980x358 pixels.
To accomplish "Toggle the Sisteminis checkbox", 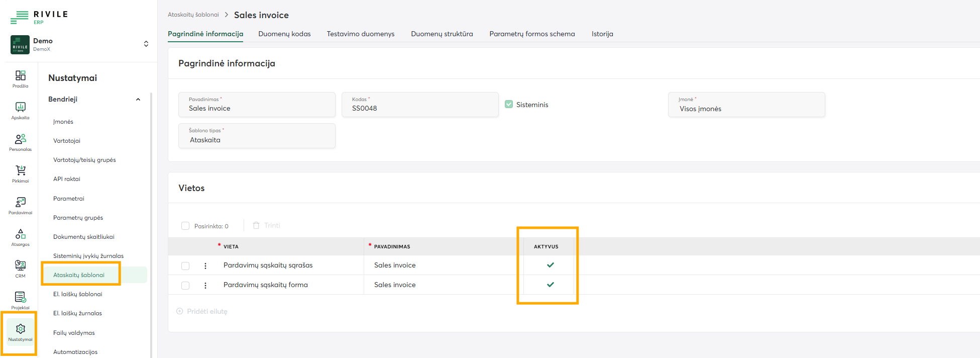I will (x=509, y=105).
